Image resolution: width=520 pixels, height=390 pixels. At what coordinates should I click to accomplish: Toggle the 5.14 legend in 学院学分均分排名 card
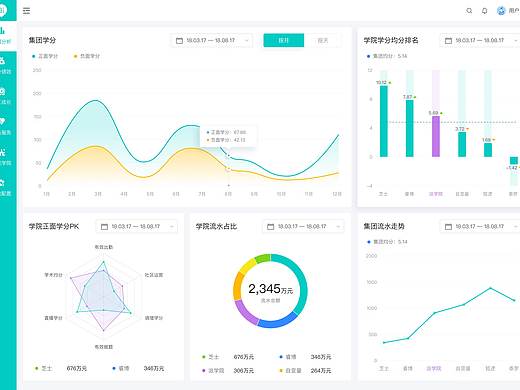(387, 56)
